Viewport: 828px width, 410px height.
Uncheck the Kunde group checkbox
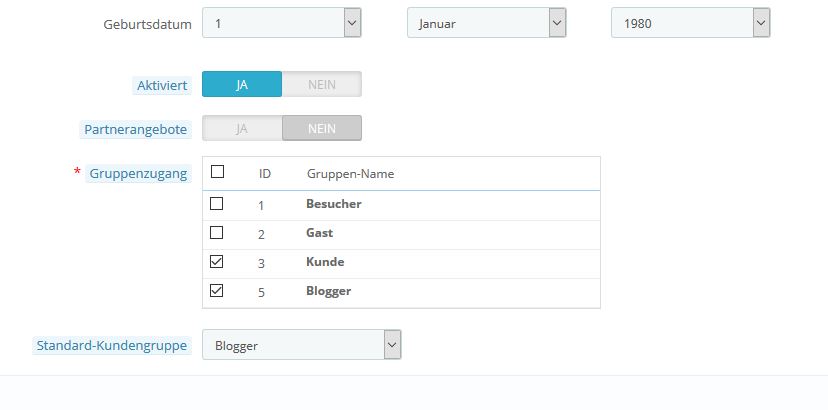click(217, 262)
